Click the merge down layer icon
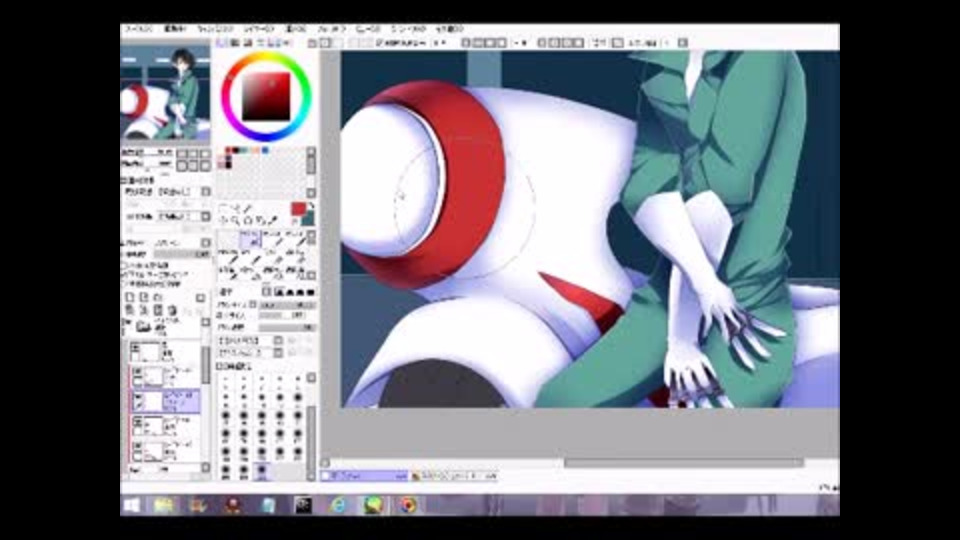Screen dimensions: 960x540 coord(144,310)
